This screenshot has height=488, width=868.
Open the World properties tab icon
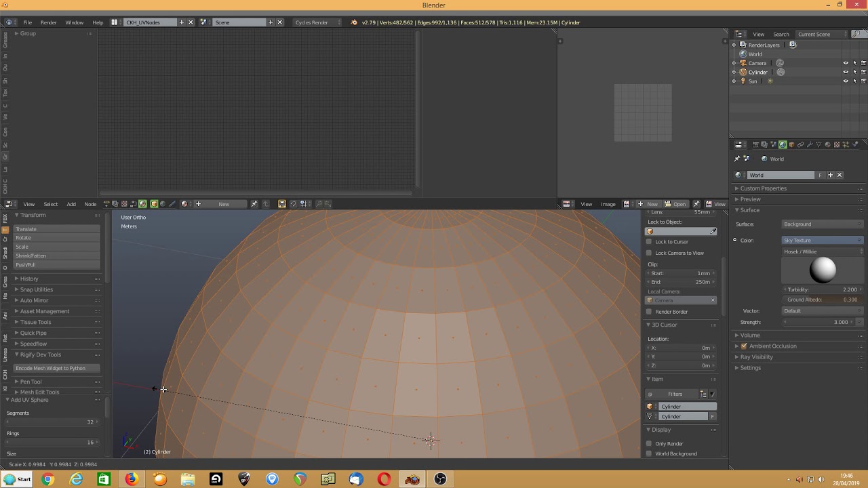[x=783, y=144]
